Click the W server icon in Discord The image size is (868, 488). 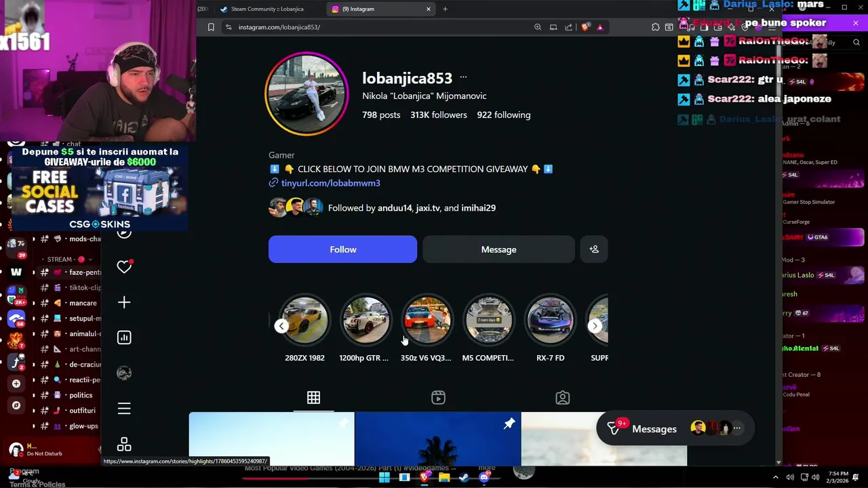(x=16, y=272)
